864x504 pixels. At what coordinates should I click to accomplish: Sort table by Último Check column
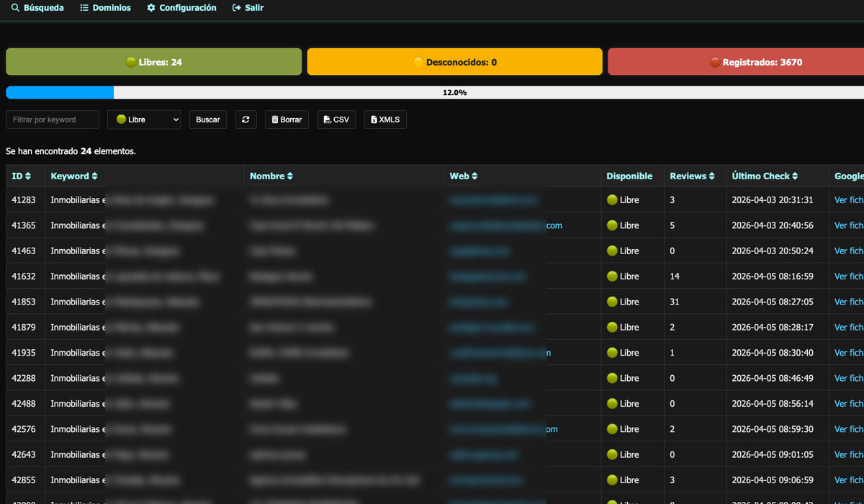765,176
